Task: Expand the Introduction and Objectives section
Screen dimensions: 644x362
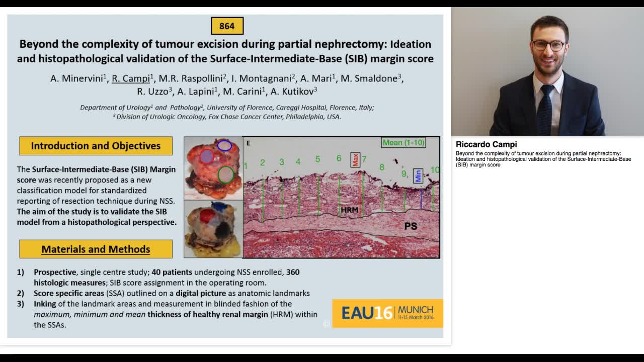Action: pos(96,146)
